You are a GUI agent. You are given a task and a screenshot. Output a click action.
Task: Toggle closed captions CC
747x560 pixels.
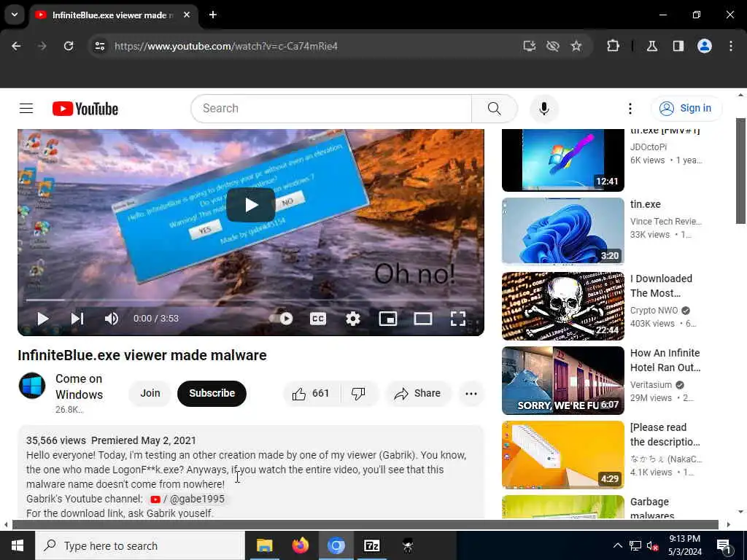(318, 319)
